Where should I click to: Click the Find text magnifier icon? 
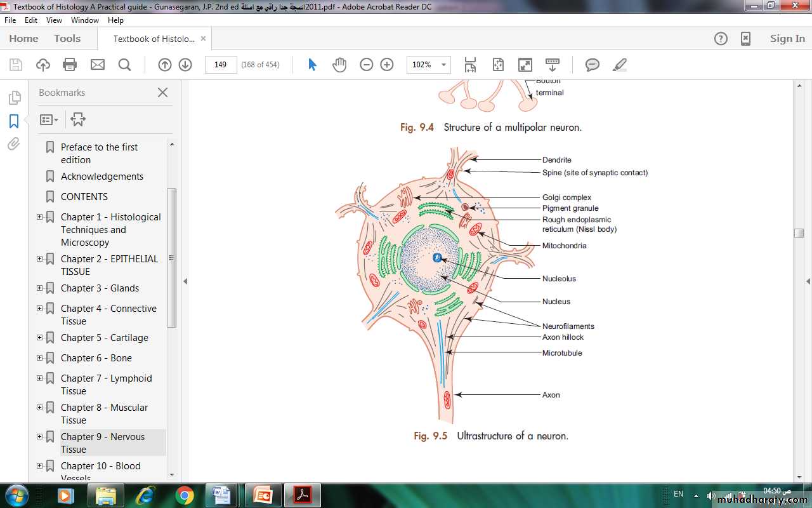[x=124, y=65]
